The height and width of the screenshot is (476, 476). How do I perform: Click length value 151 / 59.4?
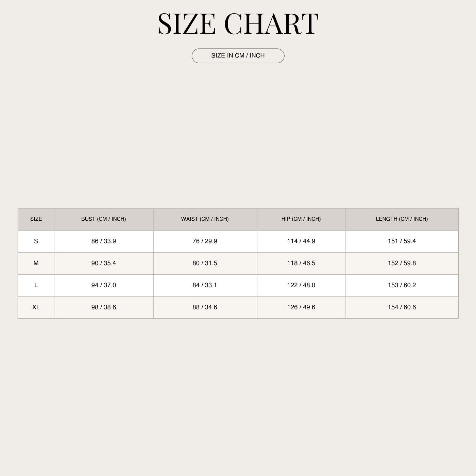(x=402, y=241)
